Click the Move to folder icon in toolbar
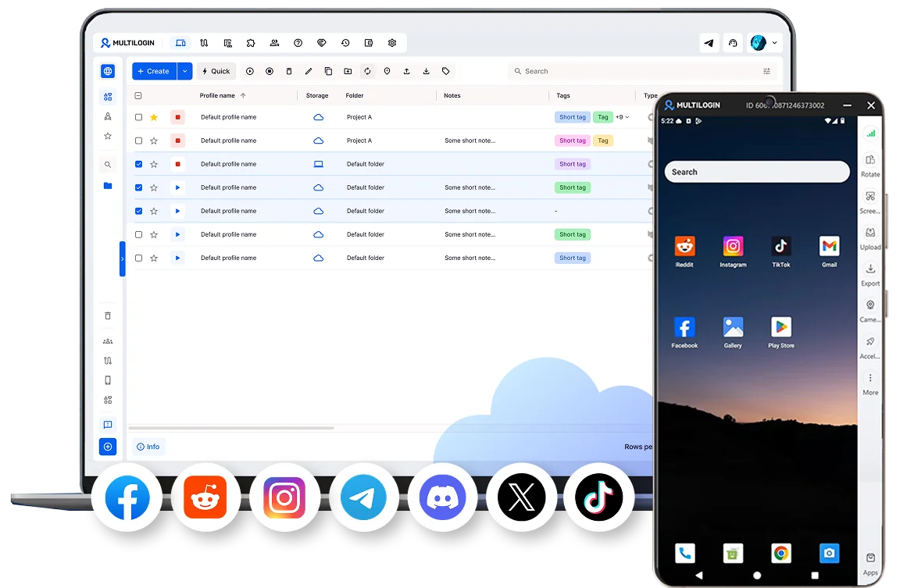907x588 pixels. click(348, 71)
